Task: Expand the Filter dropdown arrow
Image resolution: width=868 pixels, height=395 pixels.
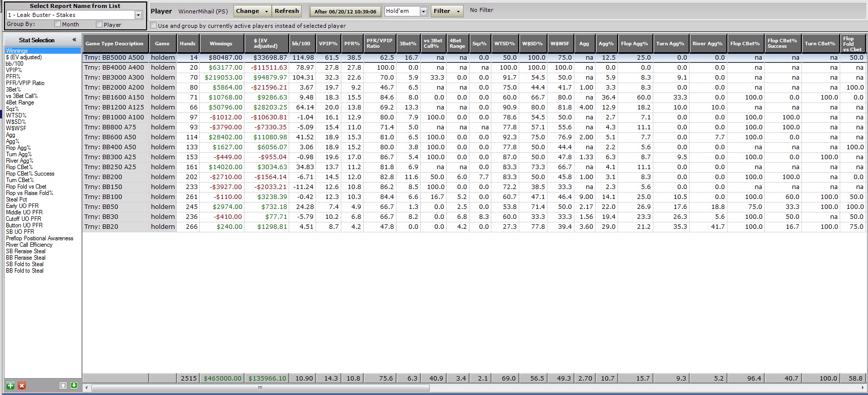Action: pos(458,11)
